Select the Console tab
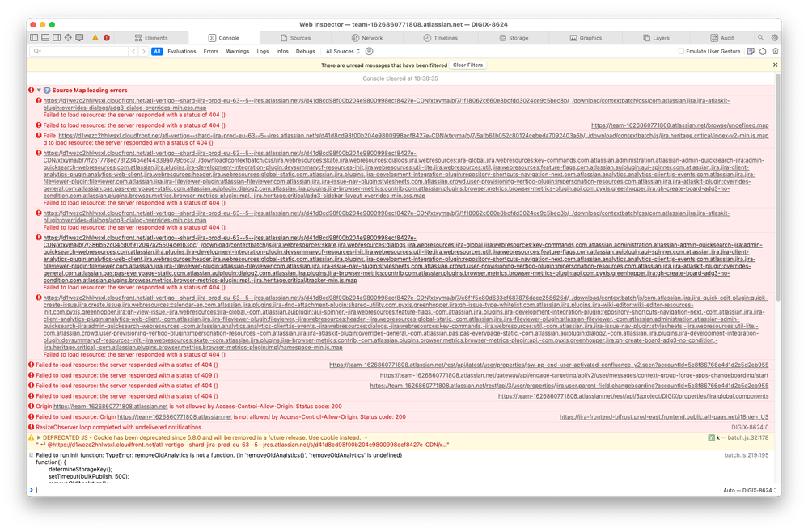This screenshot has width=808, height=532. [x=224, y=37]
